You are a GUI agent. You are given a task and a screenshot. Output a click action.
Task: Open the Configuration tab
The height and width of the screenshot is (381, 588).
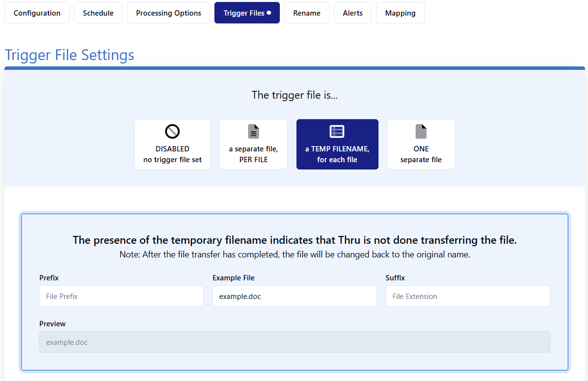(x=37, y=13)
